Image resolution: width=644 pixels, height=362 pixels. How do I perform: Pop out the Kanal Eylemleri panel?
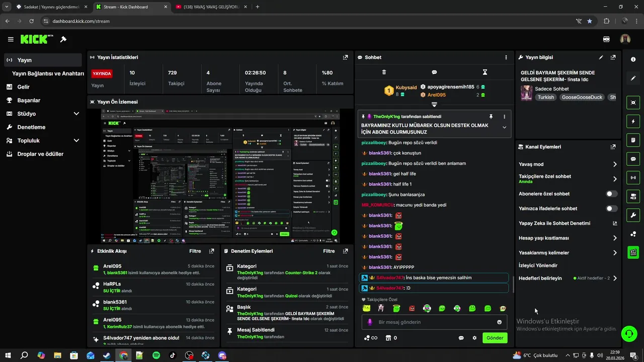613,147
